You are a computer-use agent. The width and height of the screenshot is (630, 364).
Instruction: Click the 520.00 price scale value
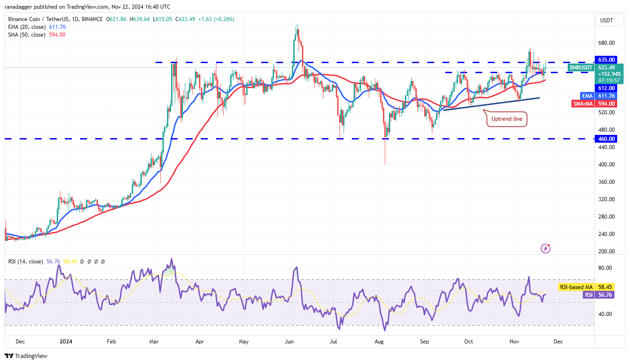click(x=606, y=112)
